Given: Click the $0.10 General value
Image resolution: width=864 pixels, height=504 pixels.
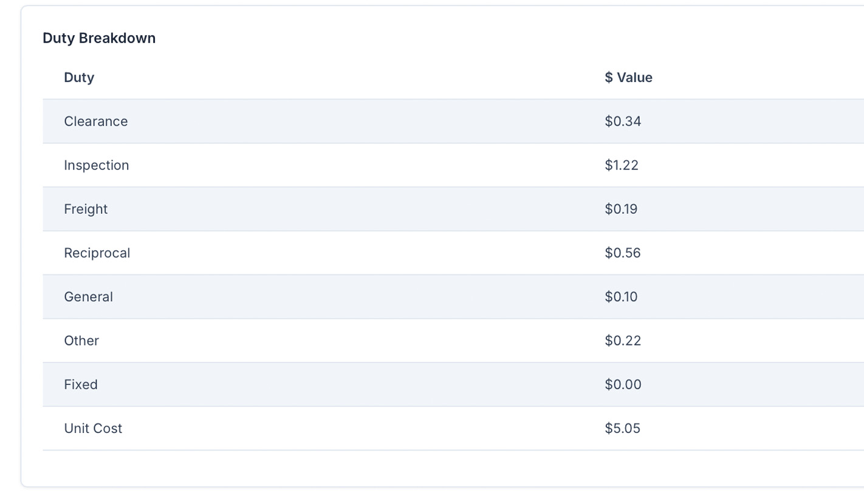Looking at the screenshot, I should [x=621, y=297].
